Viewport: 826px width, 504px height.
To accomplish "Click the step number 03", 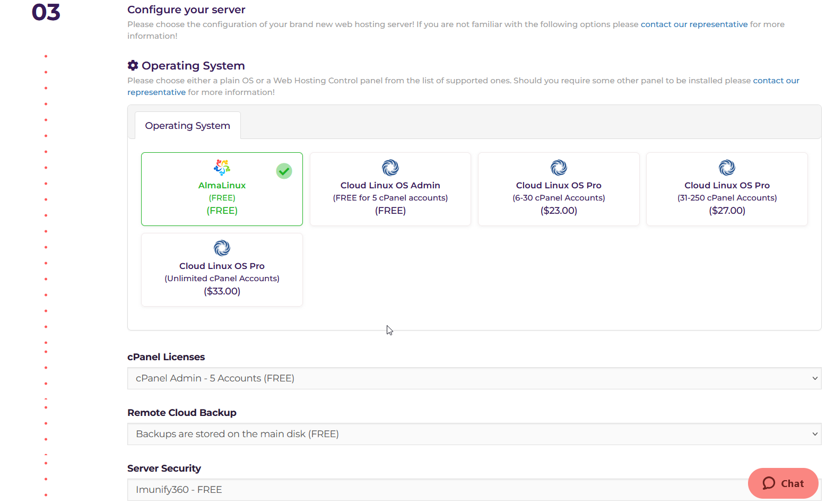I will click(46, 12).
